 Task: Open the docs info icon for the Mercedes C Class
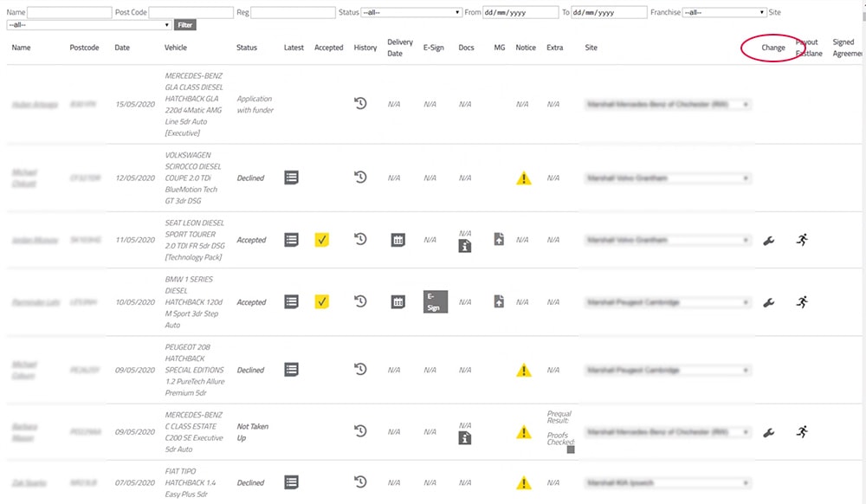point(465,438)
